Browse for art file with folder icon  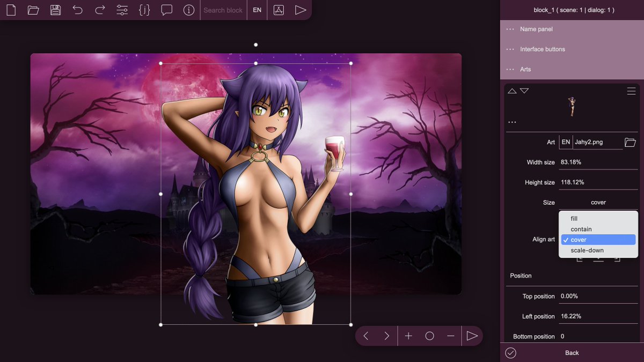pyautogui.click(x=631, y=142)
